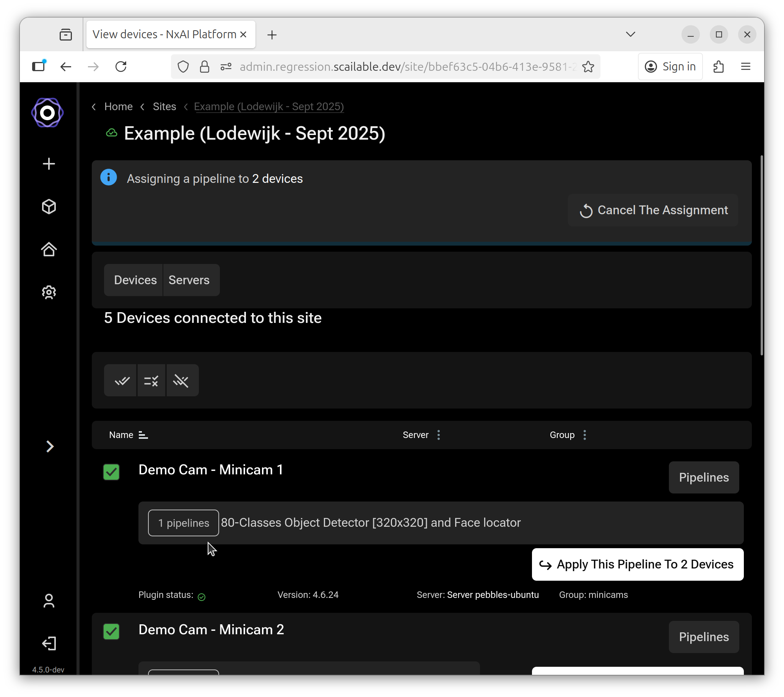
Task: Open the cube models icon in sidebar
Action: (49, 207)
